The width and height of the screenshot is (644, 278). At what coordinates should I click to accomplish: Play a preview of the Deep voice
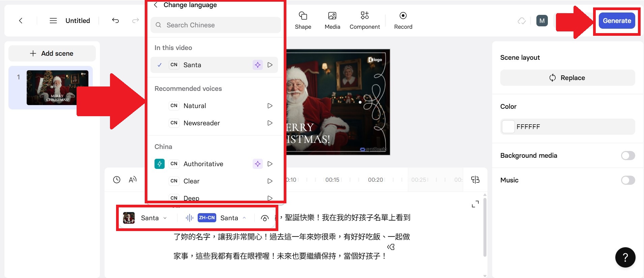pyautogui.click(x=270, y=198)
